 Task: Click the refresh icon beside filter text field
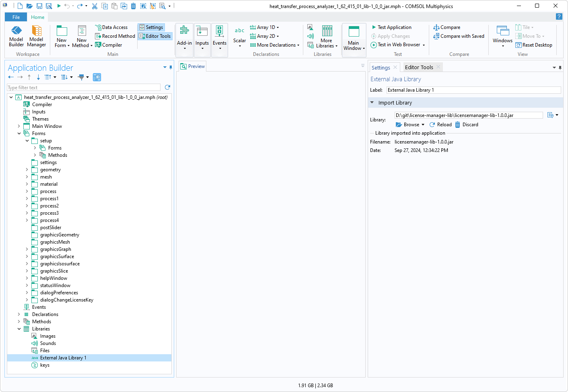pyautogui.click(x=167, y=87)
